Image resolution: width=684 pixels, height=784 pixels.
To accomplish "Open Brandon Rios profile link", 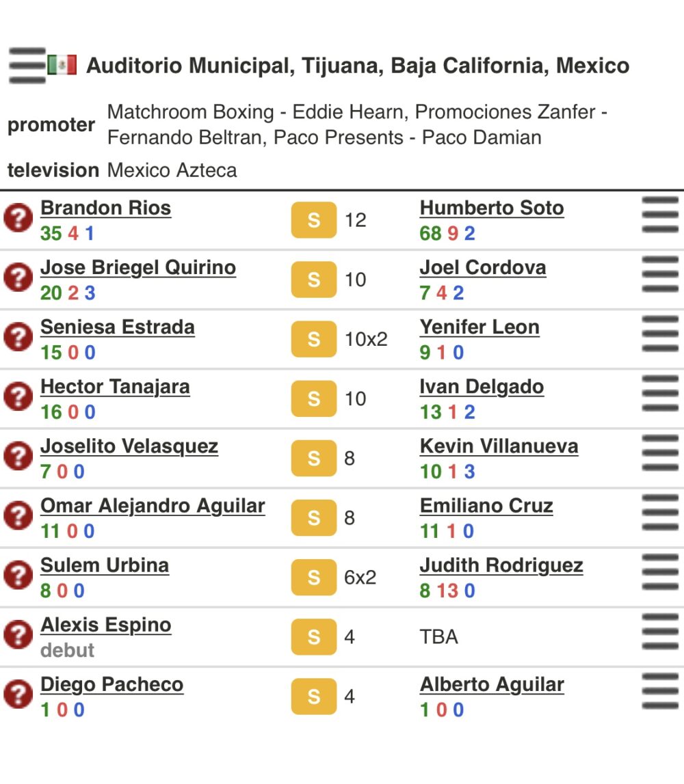I will coord(105,208).
